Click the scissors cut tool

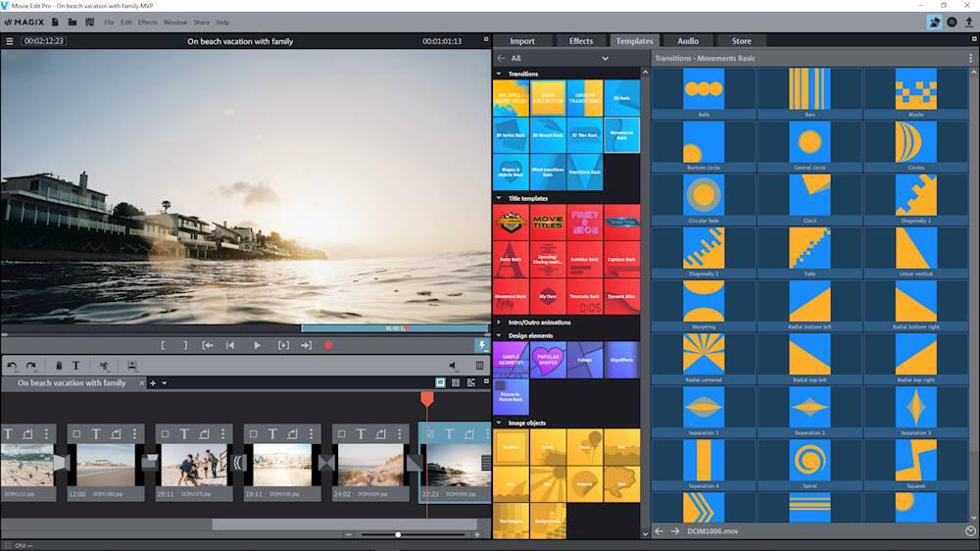coord(104,366)
